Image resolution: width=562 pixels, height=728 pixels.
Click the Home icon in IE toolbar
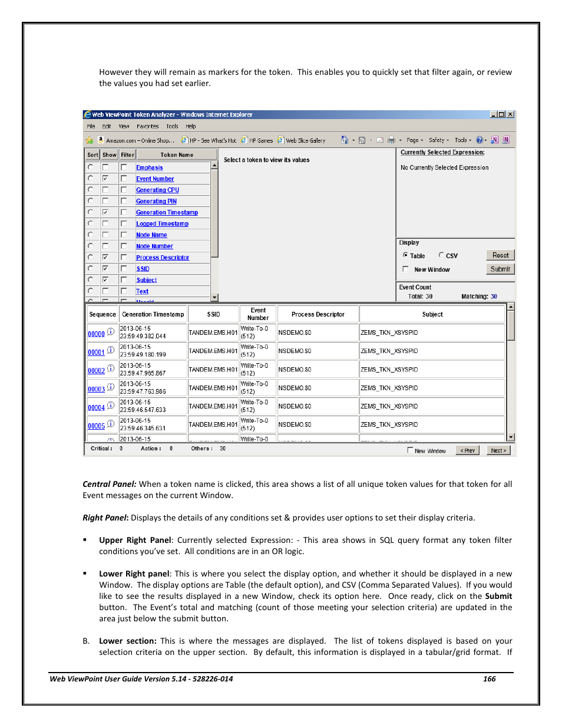(345, 140)
